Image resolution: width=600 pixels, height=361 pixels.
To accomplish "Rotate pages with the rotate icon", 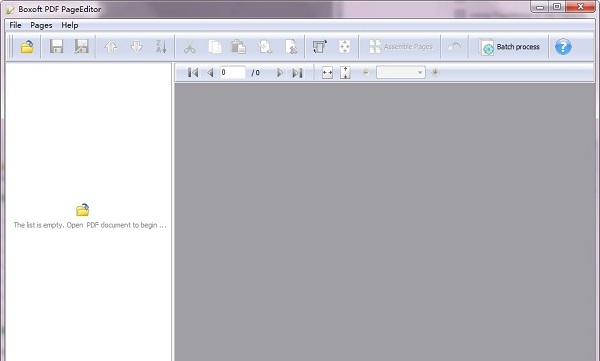I will [320, 47].
